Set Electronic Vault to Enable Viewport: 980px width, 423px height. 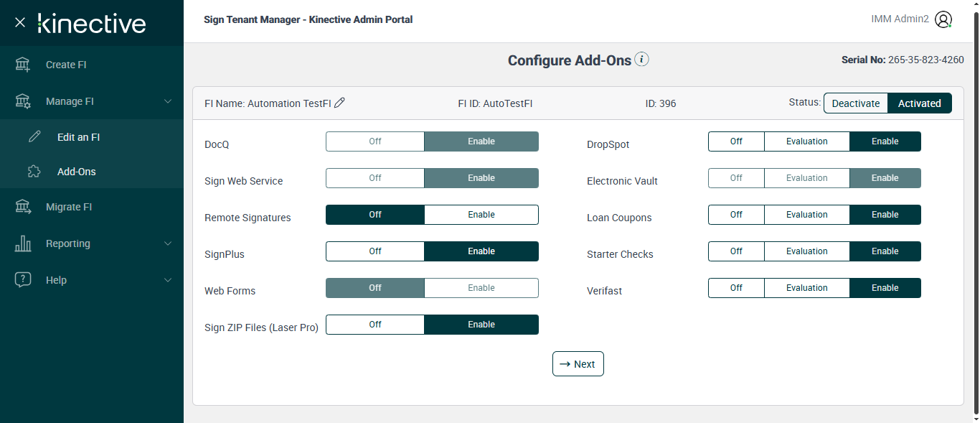pyautogui.click(x=885, y=178)
